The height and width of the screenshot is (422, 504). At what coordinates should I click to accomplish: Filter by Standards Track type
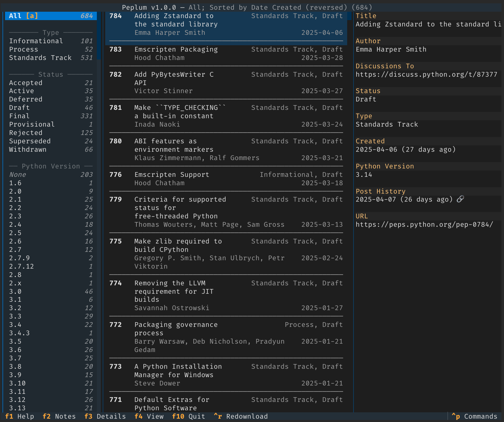51,58
